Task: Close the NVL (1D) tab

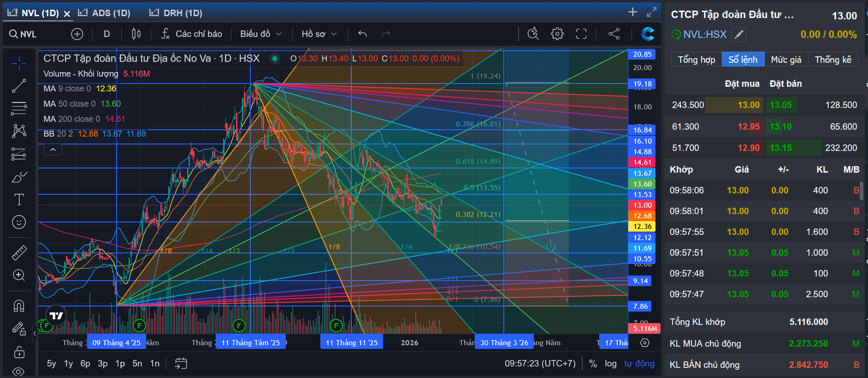Action: pyautogui.click(x=67, y=14)
